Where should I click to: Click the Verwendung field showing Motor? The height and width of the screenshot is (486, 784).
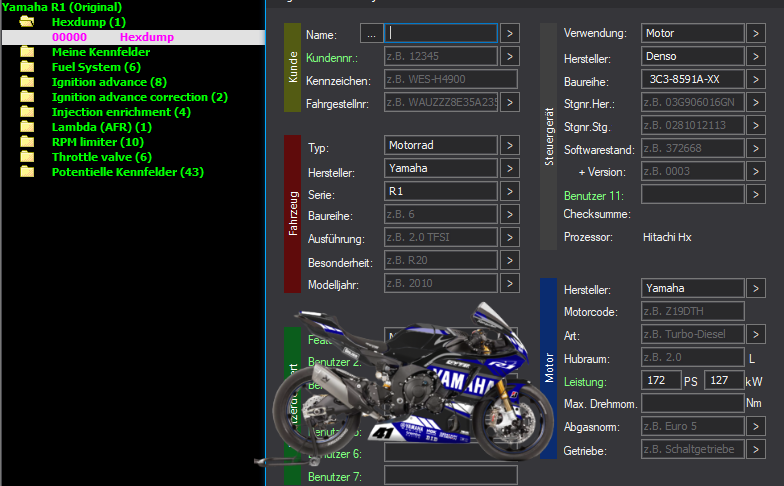tap(692, 34)
